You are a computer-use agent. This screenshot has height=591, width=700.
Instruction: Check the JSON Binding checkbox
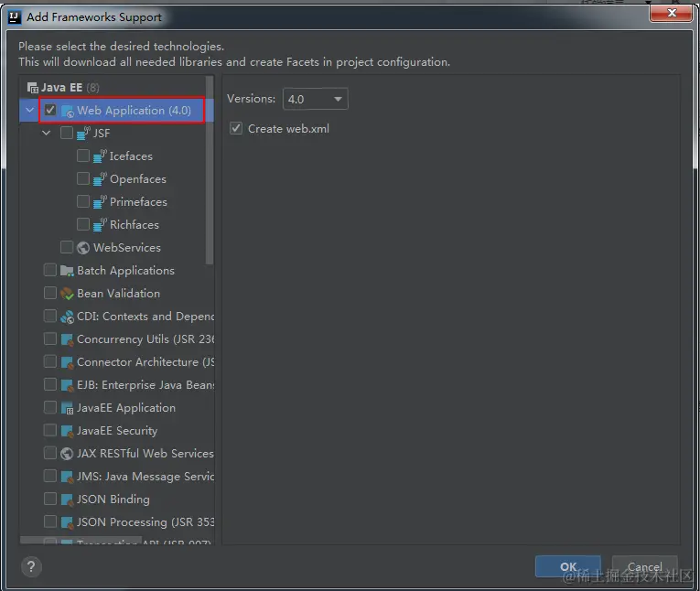pos(50,499)
